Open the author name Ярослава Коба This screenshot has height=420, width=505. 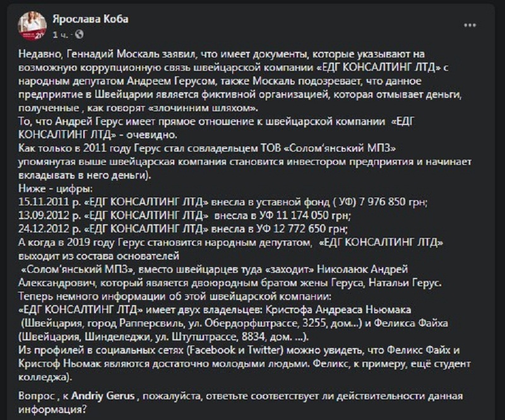pyautogui.click(x=90, y=19)
